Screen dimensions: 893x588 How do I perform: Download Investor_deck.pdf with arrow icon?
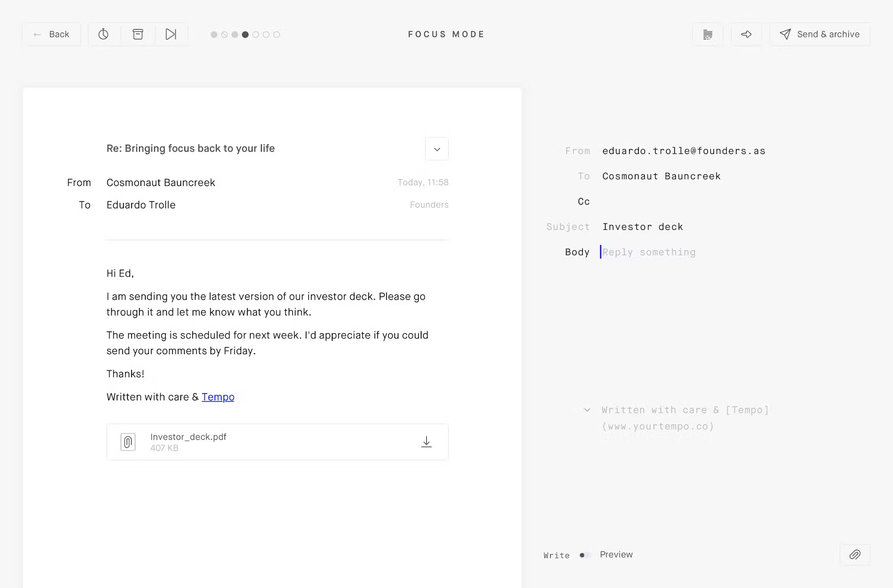(x=426, y=442)
